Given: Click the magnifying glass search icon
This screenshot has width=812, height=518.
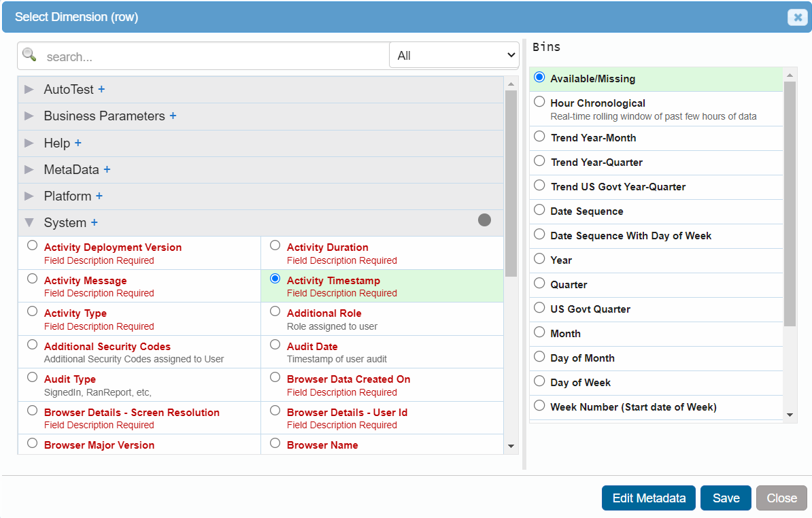Looking at the screenshot, I should coord(29,55).
